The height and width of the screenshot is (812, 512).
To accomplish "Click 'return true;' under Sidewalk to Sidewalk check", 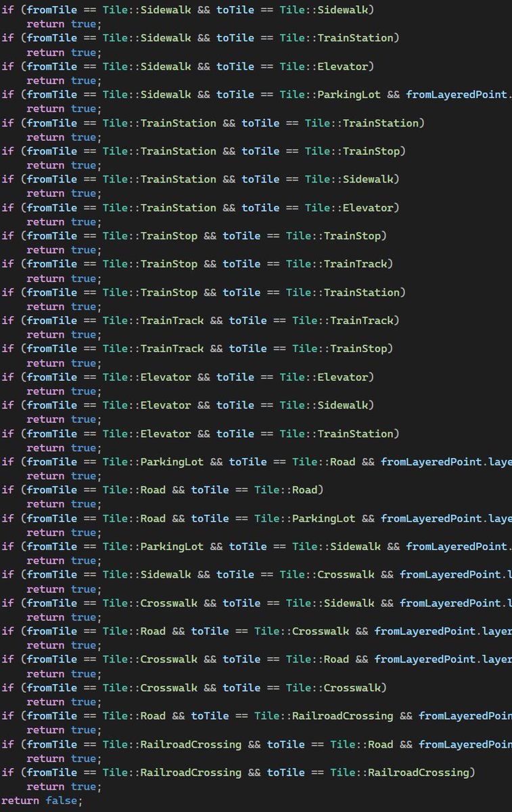I will click(x=64, y=24).
